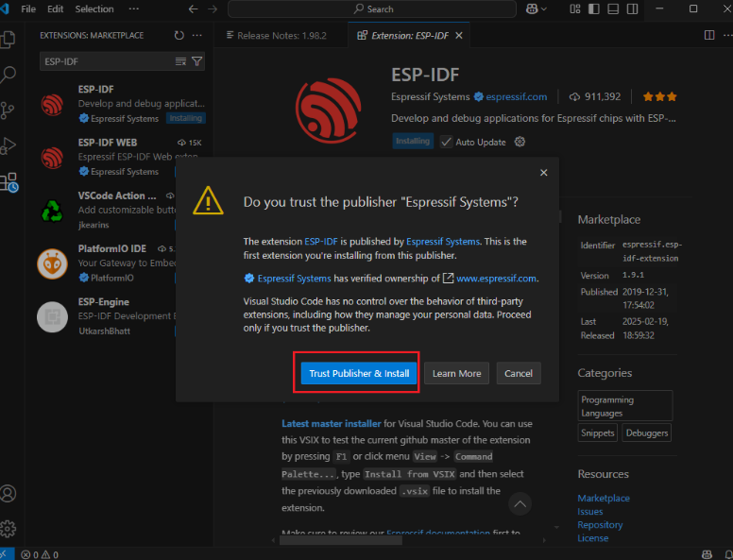The height and width of the screenshot is (560, 733).
Task: Go back in navigation history
Action: pyautogui.click(x=193, y=9)
